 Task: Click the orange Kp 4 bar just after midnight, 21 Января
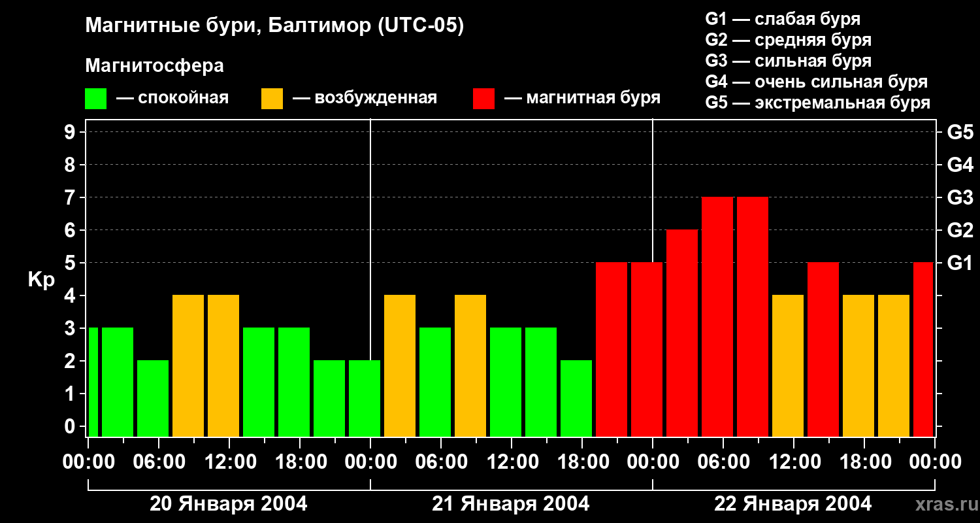(400, 365)
